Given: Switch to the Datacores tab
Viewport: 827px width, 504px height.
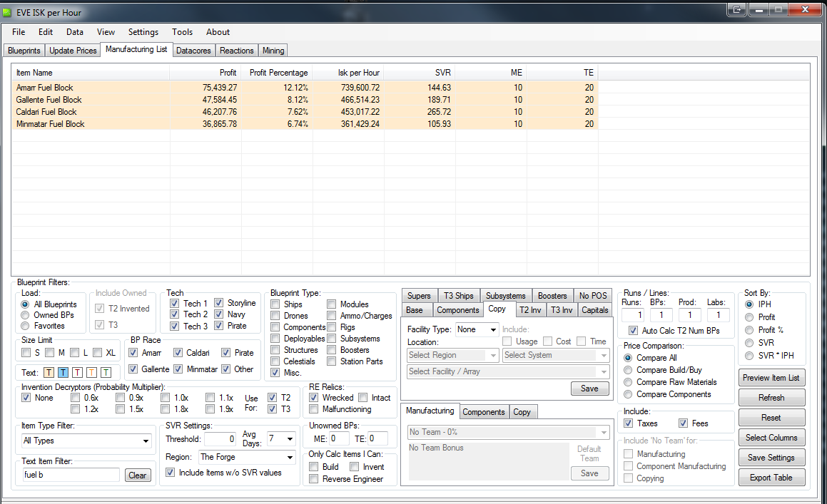Looking at the screenshot, I should point(193,51).
